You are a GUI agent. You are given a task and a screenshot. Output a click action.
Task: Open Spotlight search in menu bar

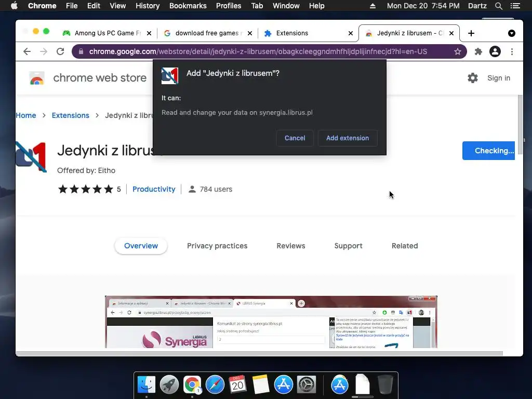pos(498,6)
